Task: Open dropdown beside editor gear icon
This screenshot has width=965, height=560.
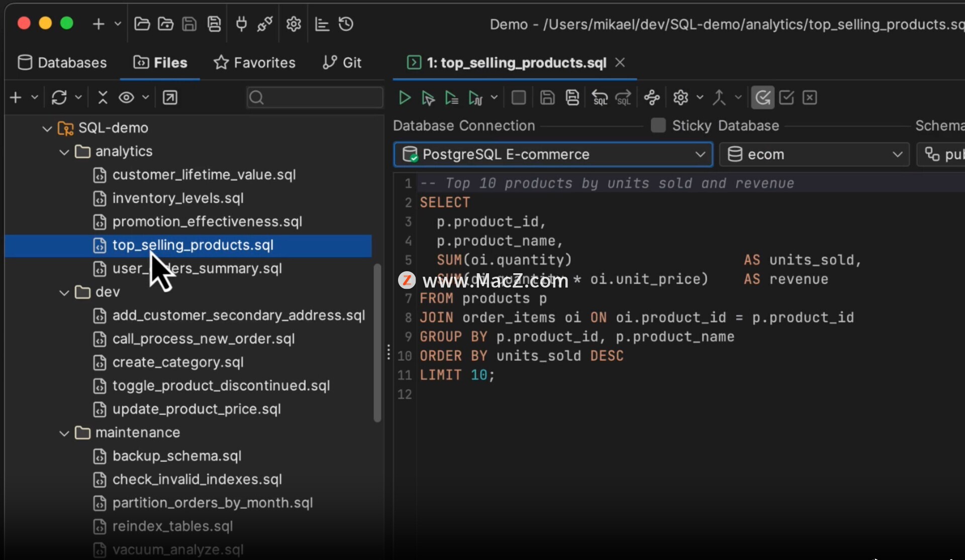Action: [700, 97]
